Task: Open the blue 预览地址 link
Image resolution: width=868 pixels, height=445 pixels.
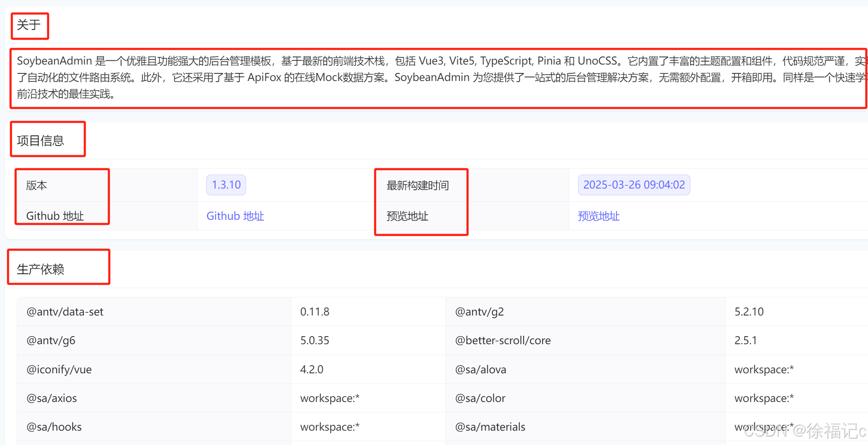Action: (598, 216)
